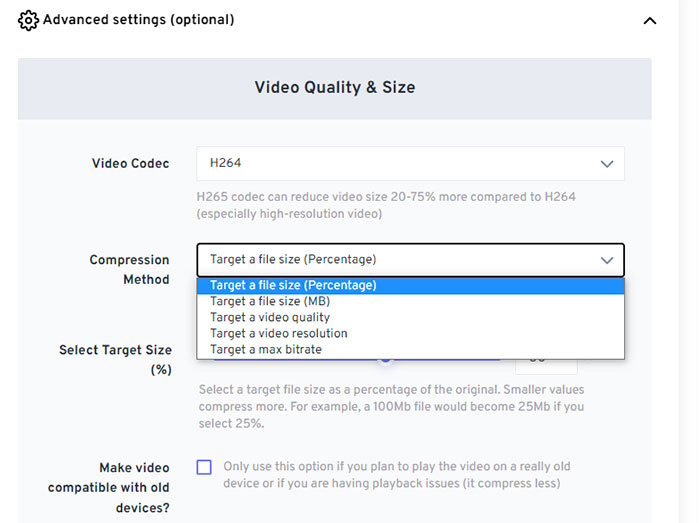This screenshot has width=700, height=523.
Task: Open the Video Codec H264 dropdown
Action: point(410,163)
